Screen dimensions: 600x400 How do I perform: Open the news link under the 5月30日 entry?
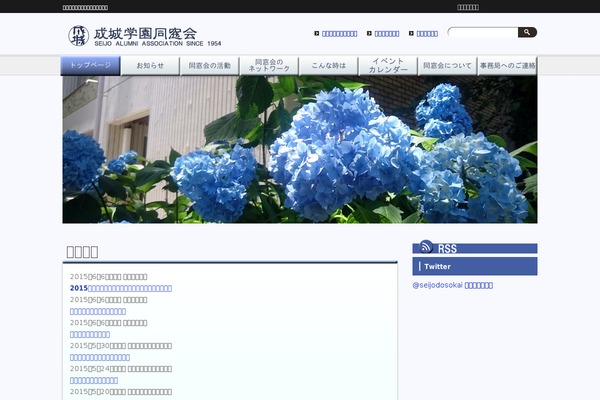(x=100, y=358)
